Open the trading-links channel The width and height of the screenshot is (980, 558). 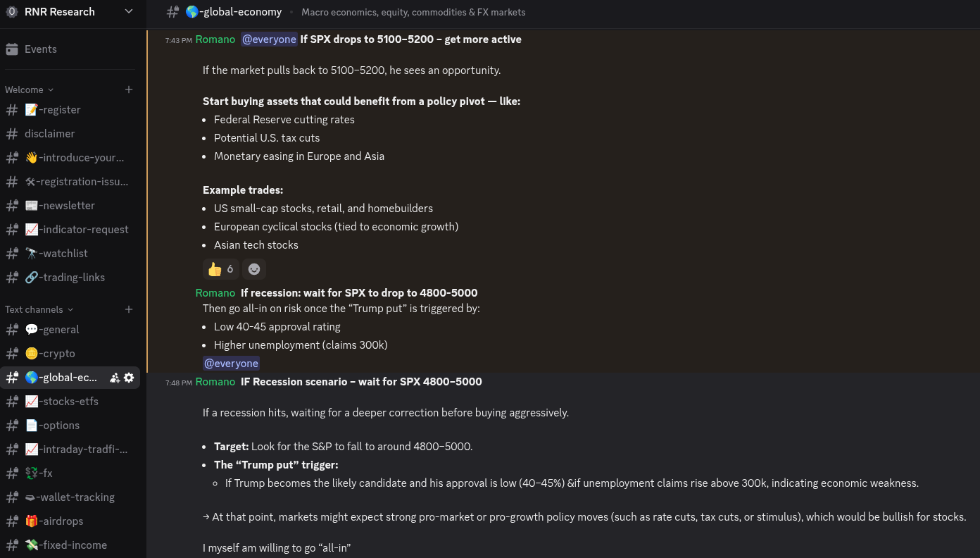(70, 278)
